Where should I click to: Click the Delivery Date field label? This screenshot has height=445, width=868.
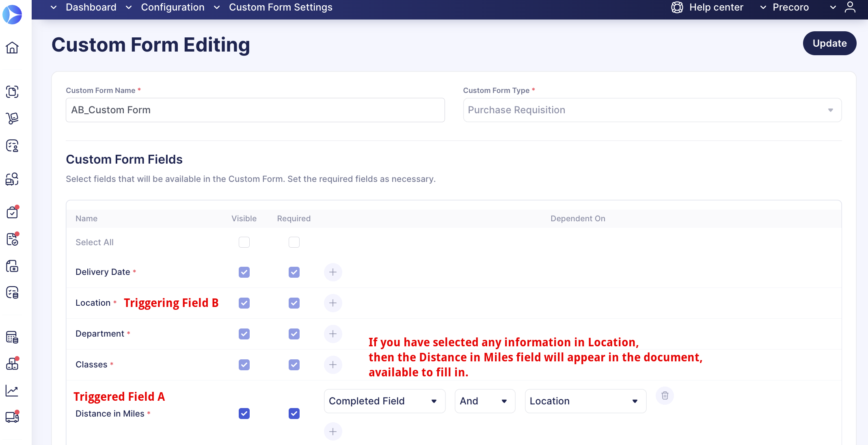pyautogui.click(x=103, y=272)
